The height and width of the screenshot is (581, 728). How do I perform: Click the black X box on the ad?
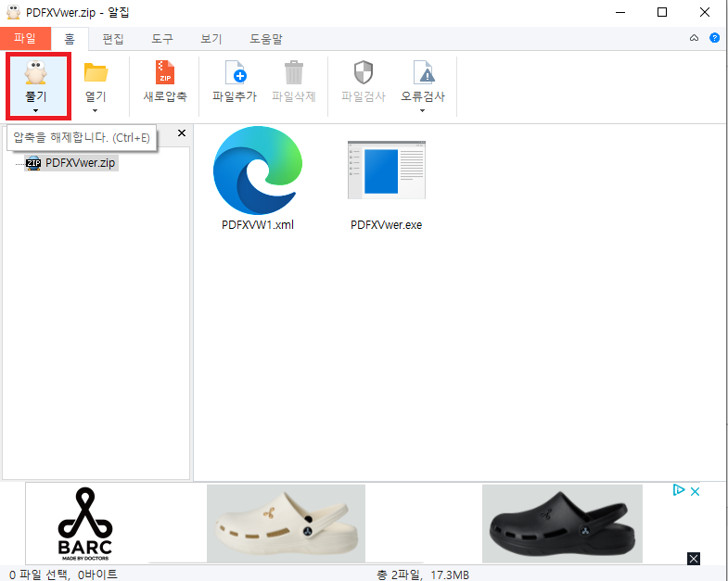(694, 559)
